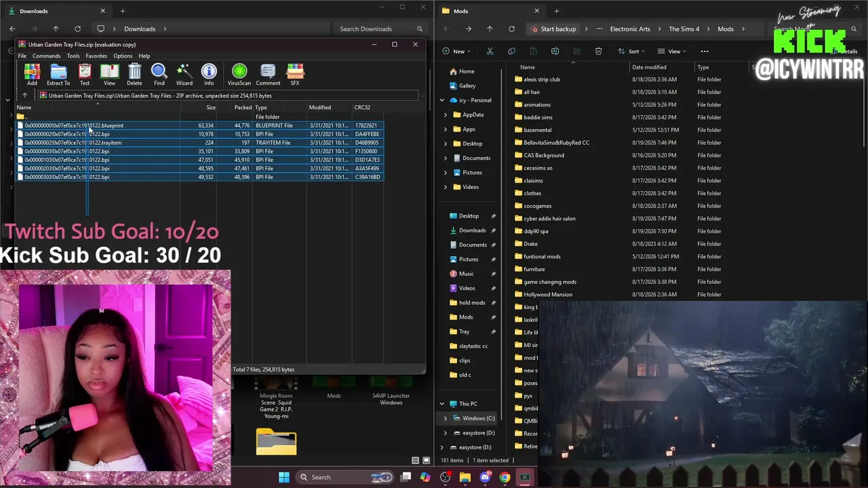Open the WinRAR Options menu

click(123, 56)
